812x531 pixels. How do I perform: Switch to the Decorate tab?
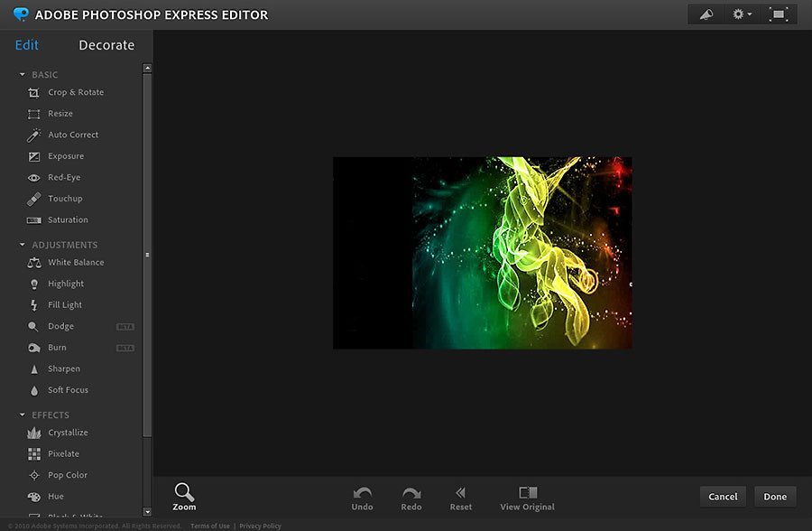[106, 45]
